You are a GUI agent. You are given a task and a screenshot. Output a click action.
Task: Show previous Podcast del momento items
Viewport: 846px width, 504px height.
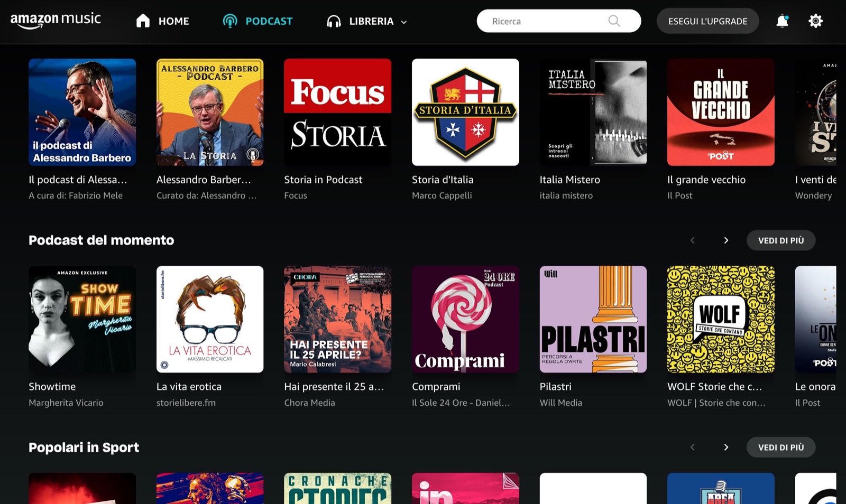(x=692, y=240)
